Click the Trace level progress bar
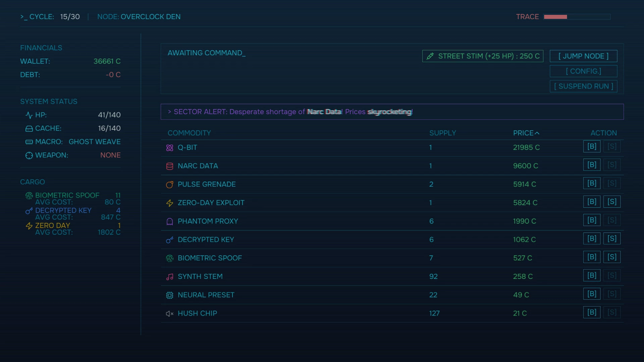 click(577, 17)
